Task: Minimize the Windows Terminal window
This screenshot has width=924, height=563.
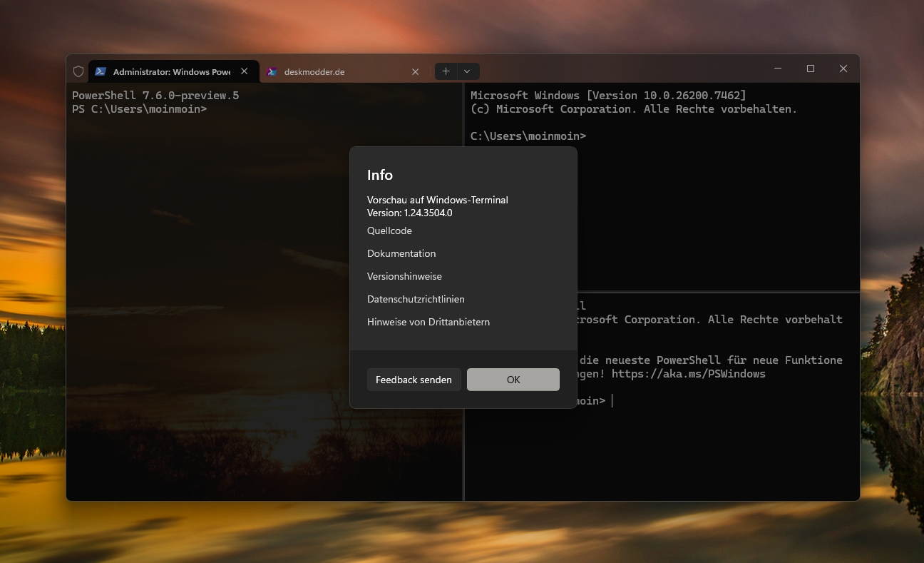Action: tap(777, 69)
